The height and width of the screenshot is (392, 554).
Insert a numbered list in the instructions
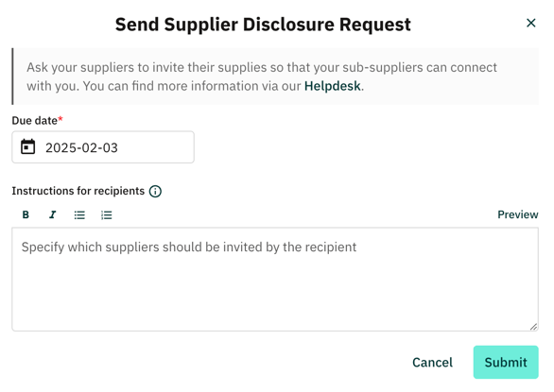click(x=106, y=214)
